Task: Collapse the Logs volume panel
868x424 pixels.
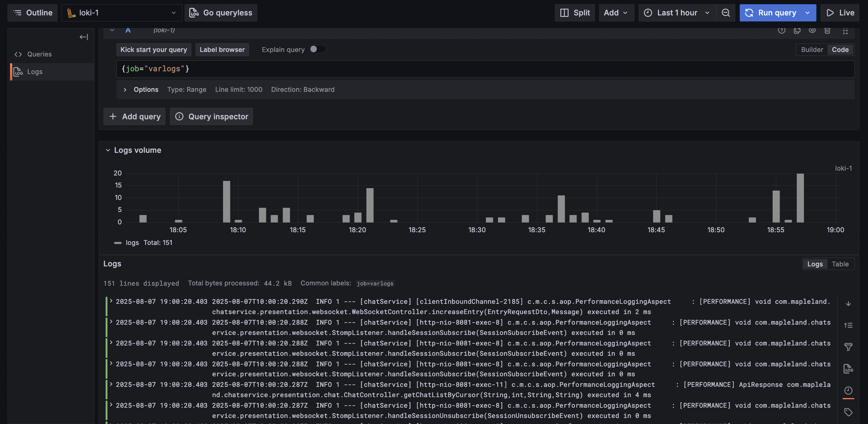Action: point(108,150)
